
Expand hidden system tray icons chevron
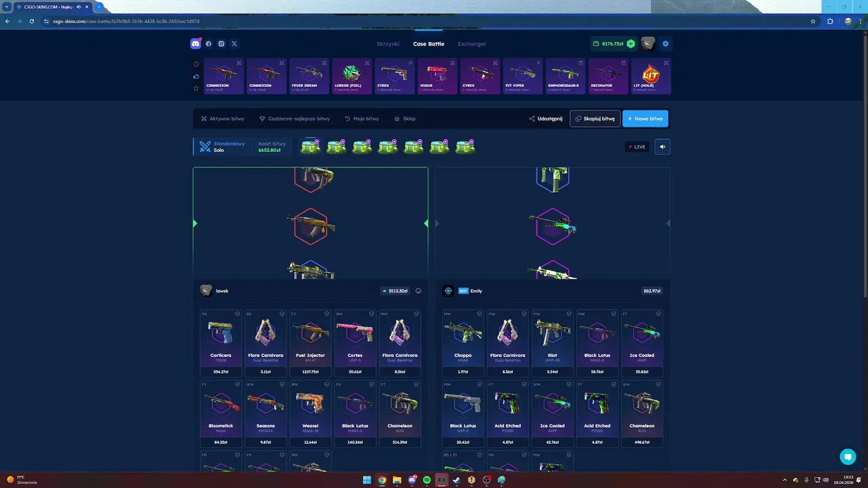coord(785,480)
